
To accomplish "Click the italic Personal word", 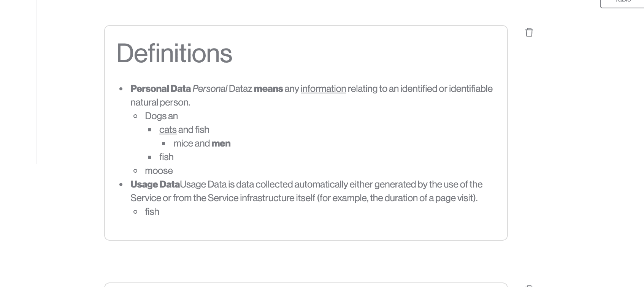I will click(210, 88).
